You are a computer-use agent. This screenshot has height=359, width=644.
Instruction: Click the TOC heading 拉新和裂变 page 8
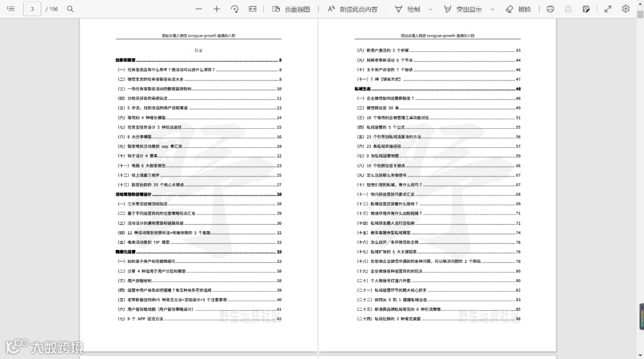[199, 60]
